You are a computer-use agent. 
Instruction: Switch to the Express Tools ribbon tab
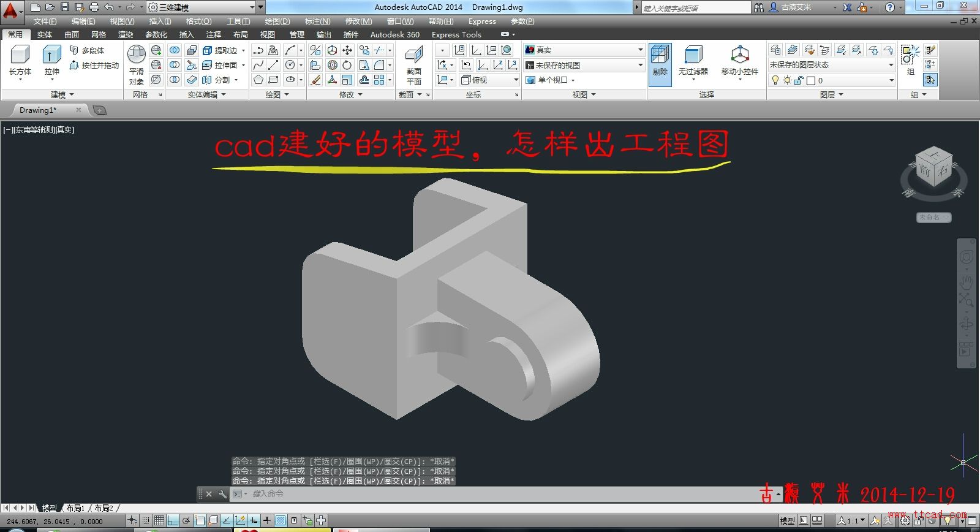click(456, 35)
